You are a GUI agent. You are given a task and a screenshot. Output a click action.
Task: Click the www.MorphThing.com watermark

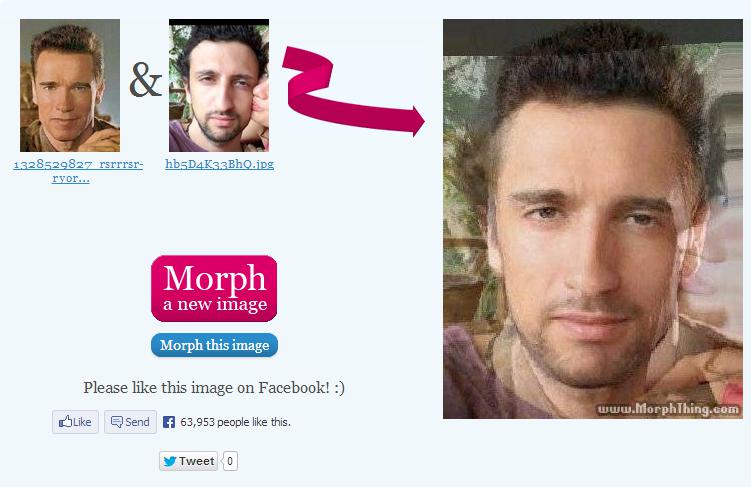pos(668,409)
